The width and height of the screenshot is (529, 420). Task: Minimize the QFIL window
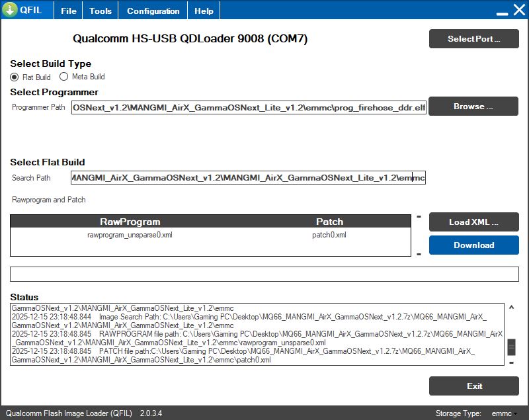502,11
